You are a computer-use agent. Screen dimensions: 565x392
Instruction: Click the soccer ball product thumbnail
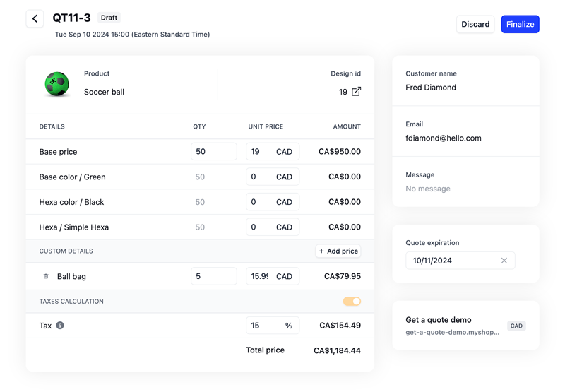click(x=56, y=84)
